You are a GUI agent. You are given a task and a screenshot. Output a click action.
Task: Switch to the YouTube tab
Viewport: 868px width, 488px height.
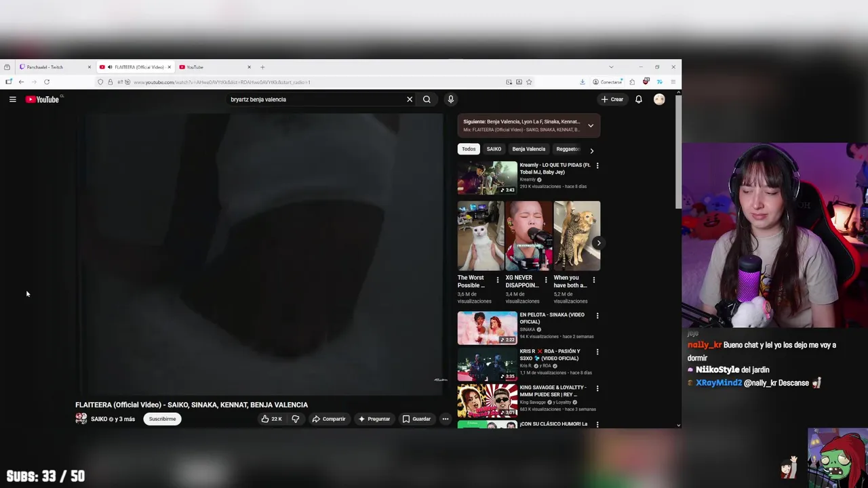click(215, 67)
